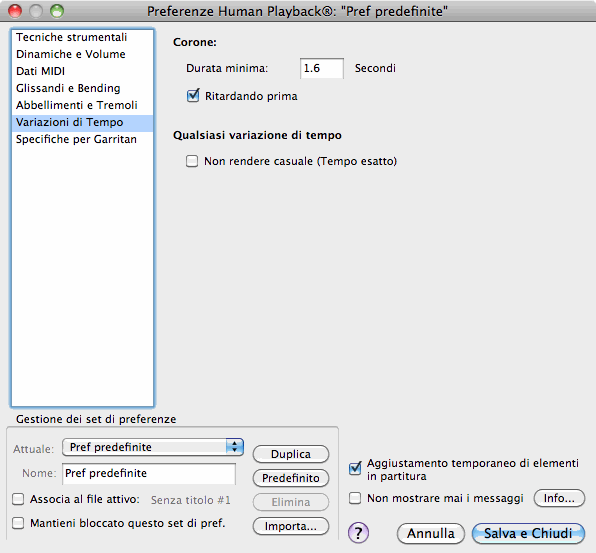596x553 pixels.
Task: Choose Glissandi e Bending from the list
Action: pos(82,88)
